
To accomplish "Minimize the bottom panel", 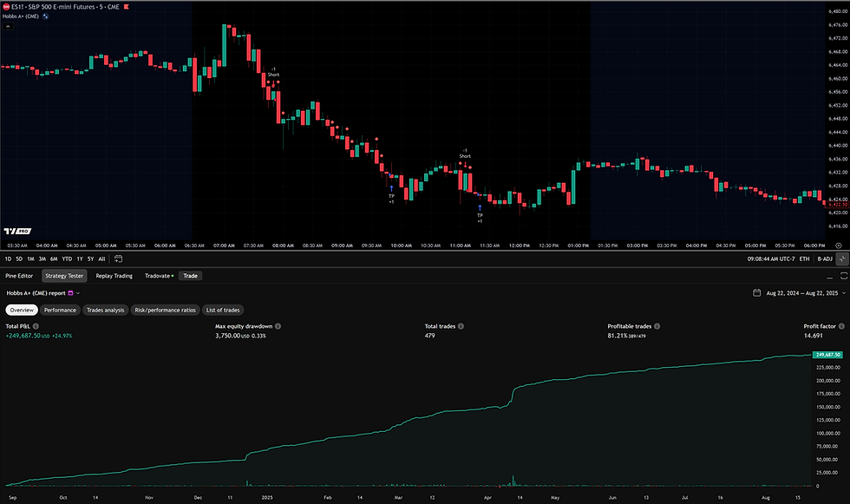I will pyautogui.click(x=829, y=277).
